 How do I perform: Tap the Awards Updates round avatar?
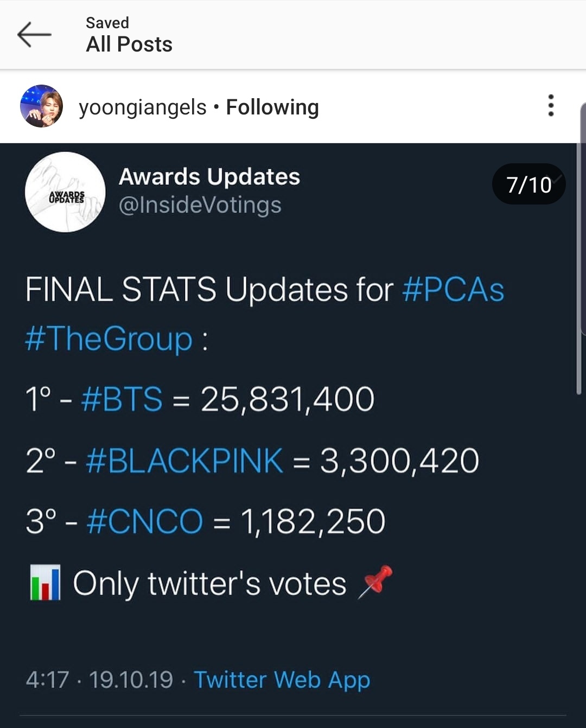pos(65,192)
